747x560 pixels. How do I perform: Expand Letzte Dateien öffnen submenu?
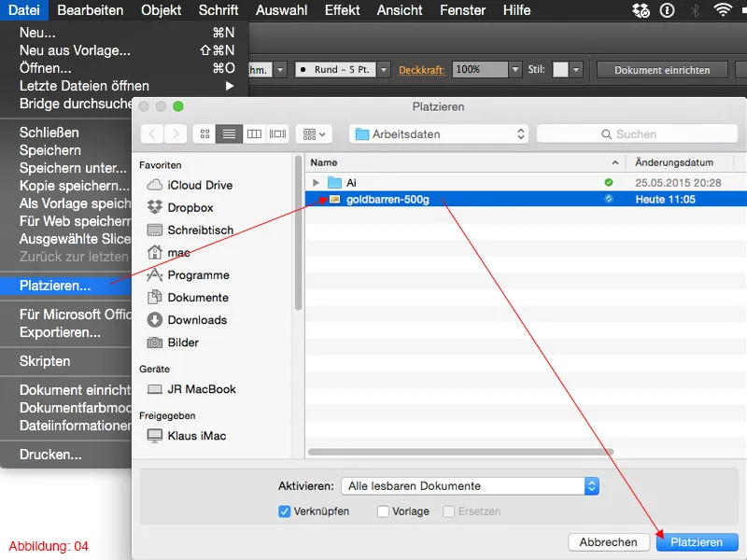click(x=124, y=86)
